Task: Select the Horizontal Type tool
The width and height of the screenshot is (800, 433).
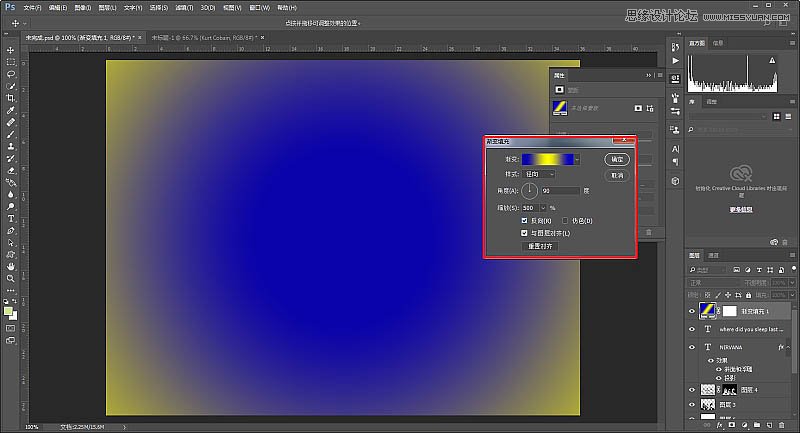Action: coord(10,218)
